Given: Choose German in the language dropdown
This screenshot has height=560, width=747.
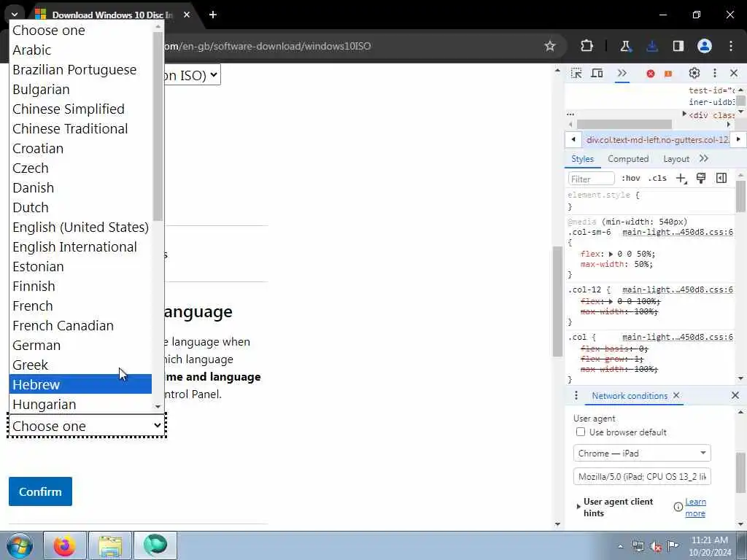Looking at the screenshot, I should [x=80, y=345].
